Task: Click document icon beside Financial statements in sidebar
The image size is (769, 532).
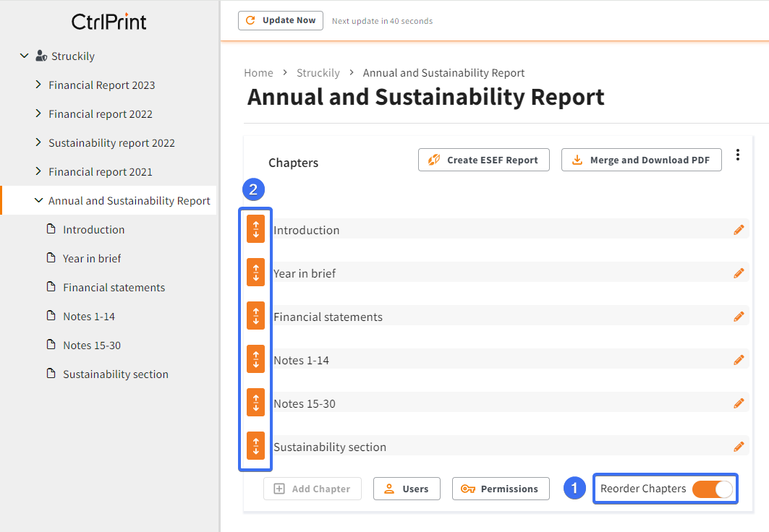Action: coord(51,286)
